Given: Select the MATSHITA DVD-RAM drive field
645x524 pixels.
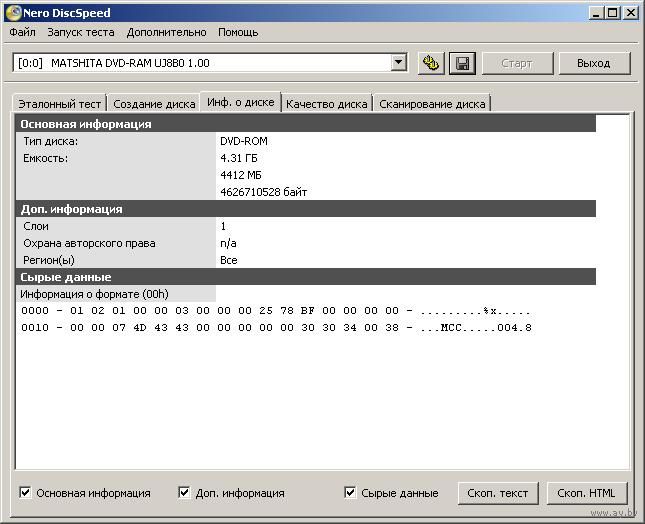Looking at the screenshot, I should (210, 63).
